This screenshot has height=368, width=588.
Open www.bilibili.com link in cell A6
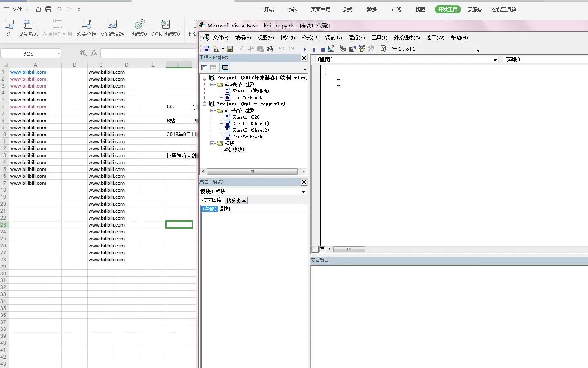tap(28, 107)
